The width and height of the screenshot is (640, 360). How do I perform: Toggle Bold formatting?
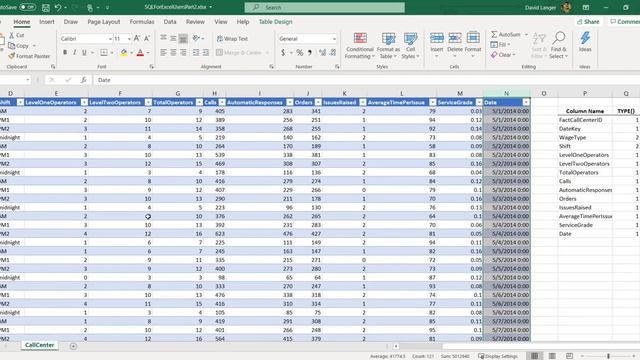pos(65,52)
